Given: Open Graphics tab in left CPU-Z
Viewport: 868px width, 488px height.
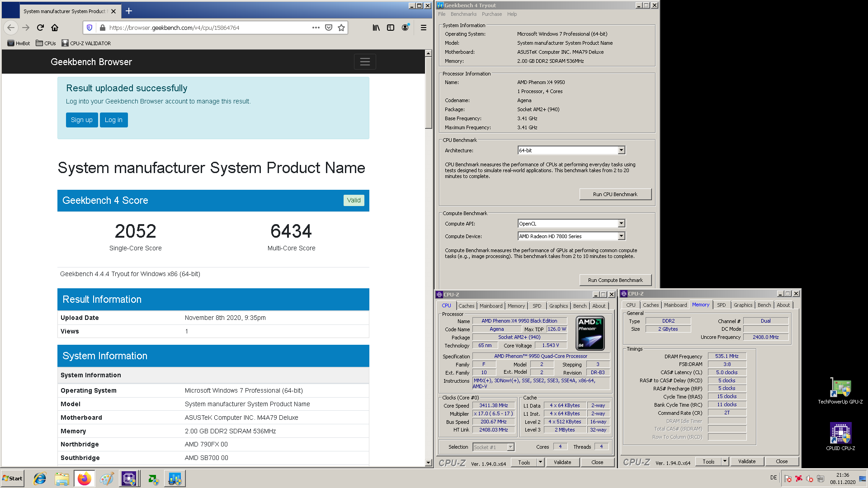Looking at the screenshot, I should coord(558,306).
